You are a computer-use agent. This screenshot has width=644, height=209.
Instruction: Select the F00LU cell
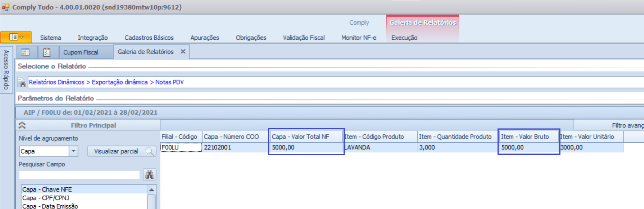[x=181, y=148]
